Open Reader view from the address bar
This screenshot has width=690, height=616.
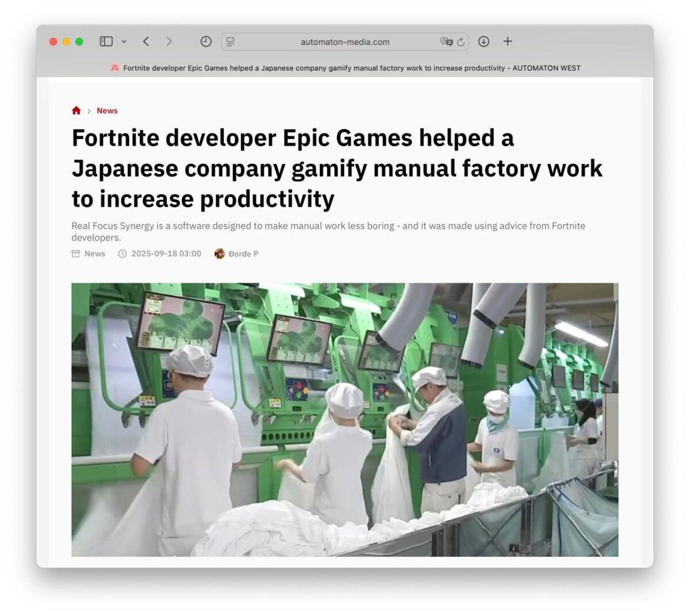230,41
